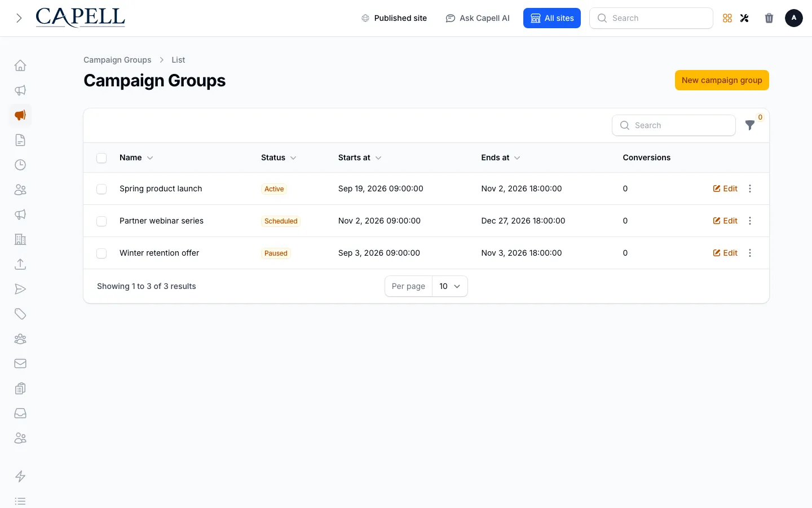The image size is (812, 508).
Task: Check the Partner webinar series row checkbox
Action: [x=101, y=221]
